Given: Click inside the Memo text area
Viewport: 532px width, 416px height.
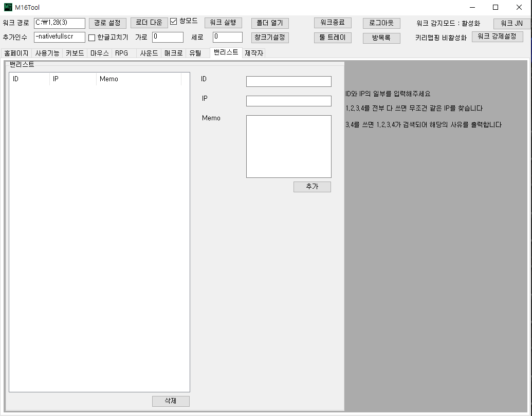Looking at the screenshot, I should point(288,147).
